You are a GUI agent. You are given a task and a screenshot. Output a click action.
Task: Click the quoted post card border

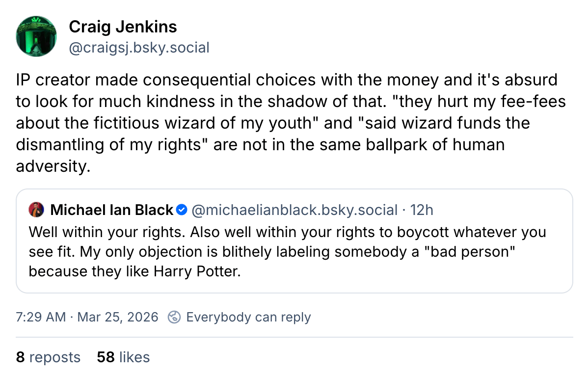(x=294, y=190)
